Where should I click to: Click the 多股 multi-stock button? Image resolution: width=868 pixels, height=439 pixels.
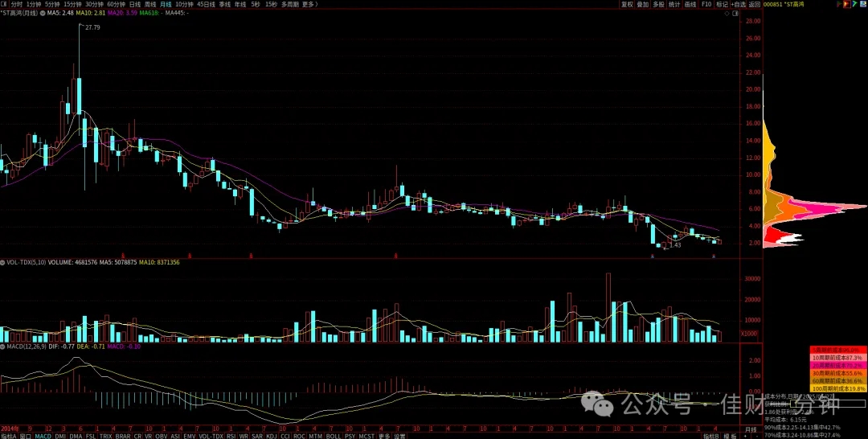[658, 5]
